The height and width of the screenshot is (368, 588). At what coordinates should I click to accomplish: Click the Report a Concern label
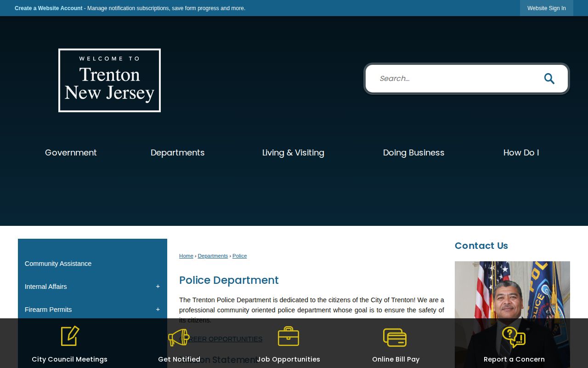[514, 359]
